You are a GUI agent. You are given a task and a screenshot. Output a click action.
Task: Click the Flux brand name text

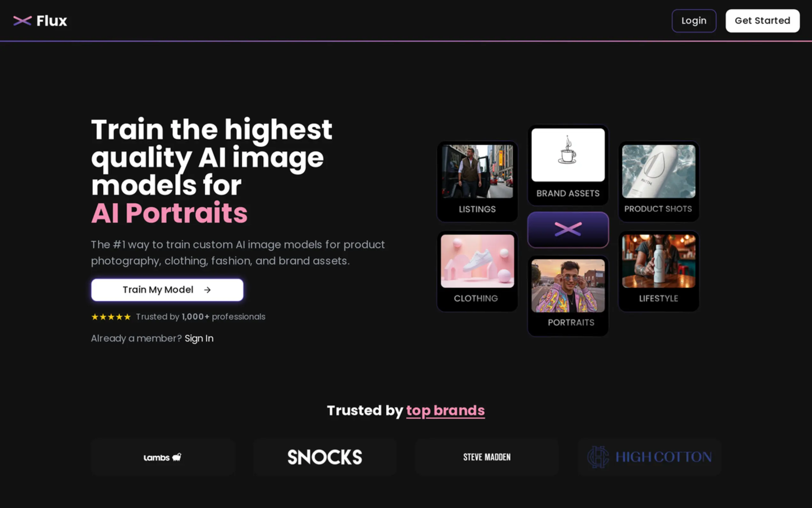[52, 21]
